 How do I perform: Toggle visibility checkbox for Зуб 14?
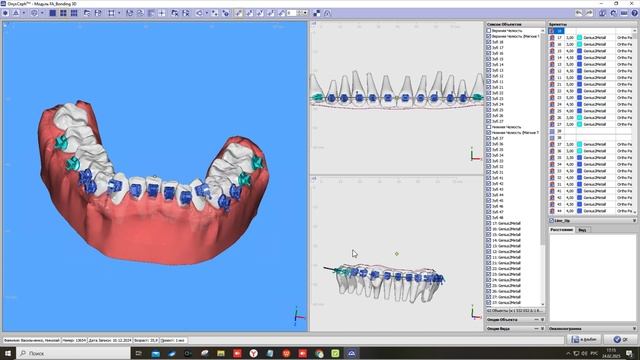click(x=489, y=64)
